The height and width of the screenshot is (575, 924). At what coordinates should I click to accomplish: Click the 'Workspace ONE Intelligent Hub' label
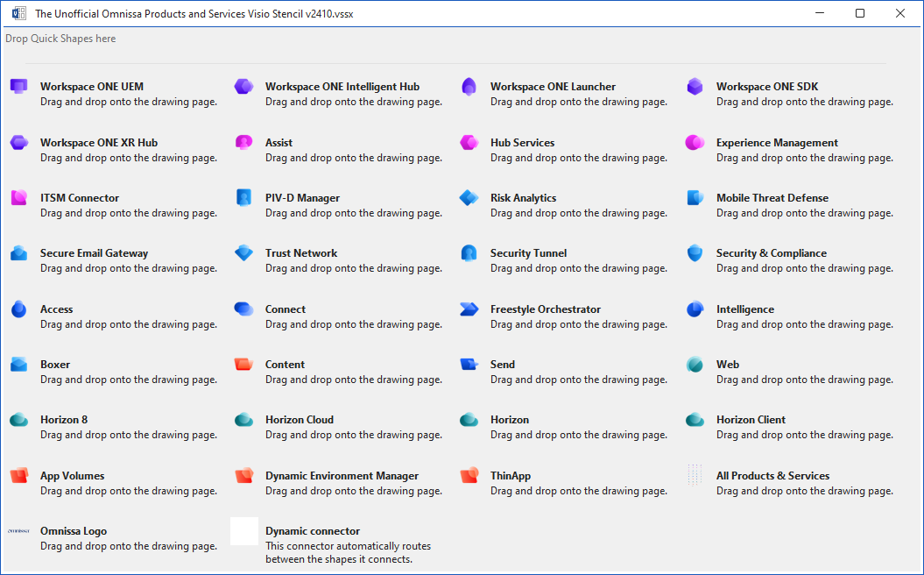tap(342, 87)
